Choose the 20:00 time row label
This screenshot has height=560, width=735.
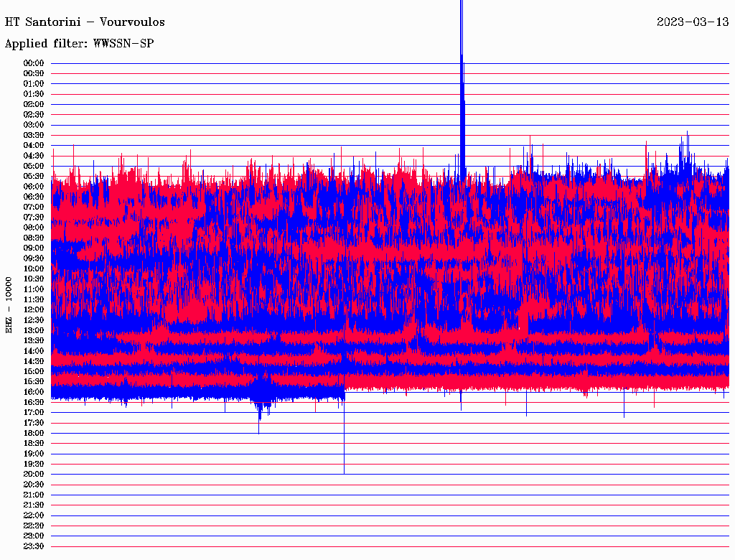point(34,474)
